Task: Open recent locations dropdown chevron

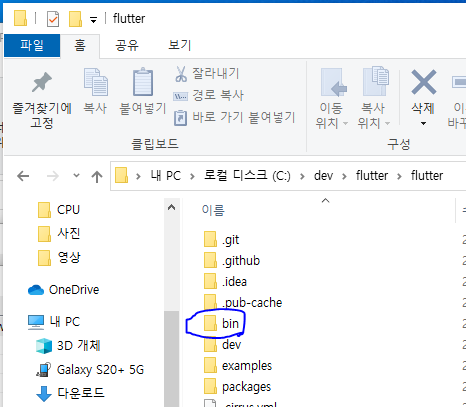Action: 76,176
